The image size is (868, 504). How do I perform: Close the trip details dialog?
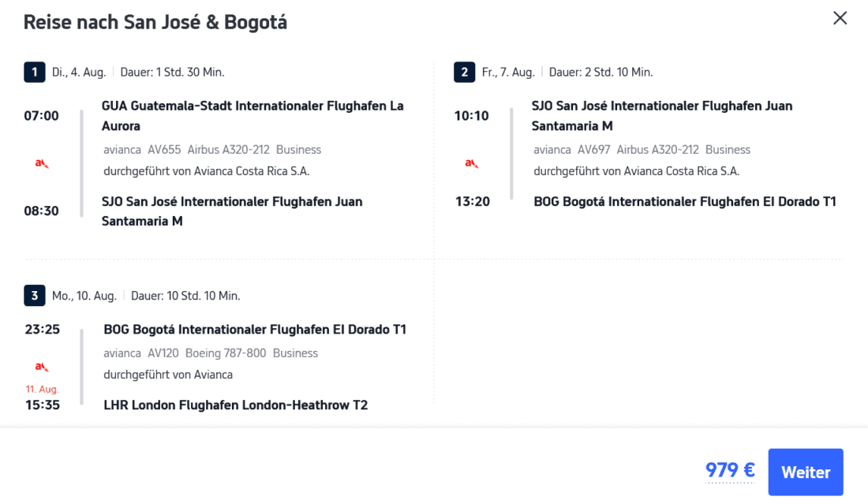coord(840,18)
